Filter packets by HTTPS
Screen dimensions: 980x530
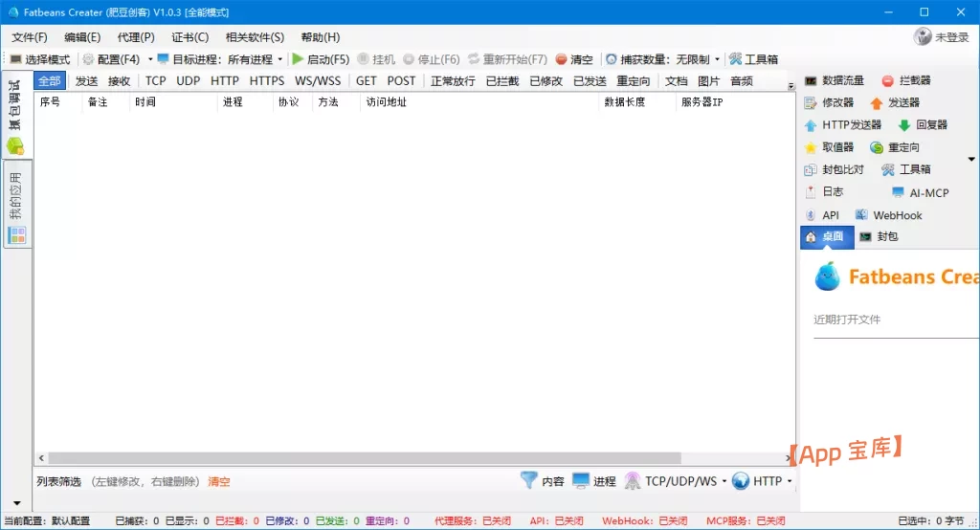pyautogui.click(x=267, y=80)
